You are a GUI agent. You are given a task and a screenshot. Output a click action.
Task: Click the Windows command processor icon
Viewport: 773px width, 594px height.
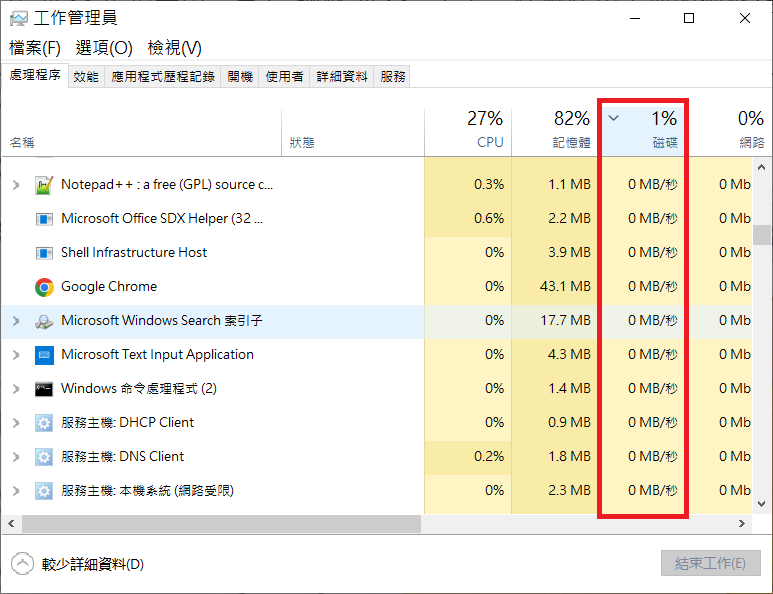tap(44, 389)
